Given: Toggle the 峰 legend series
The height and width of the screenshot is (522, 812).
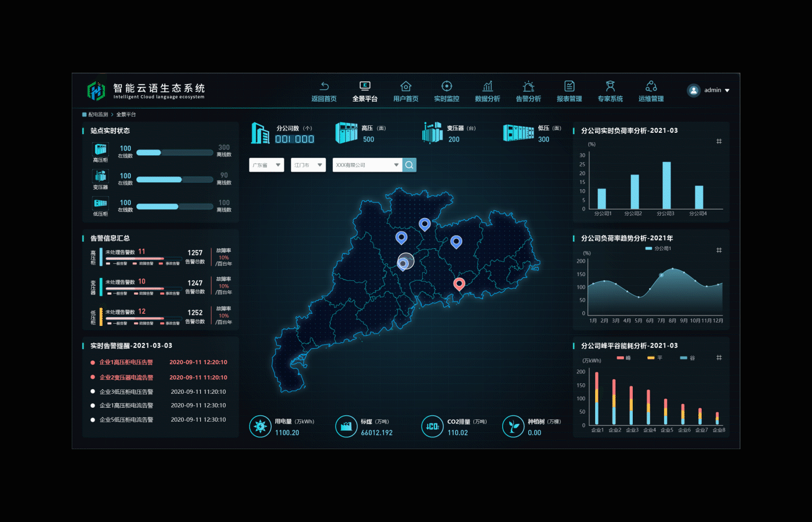Looking at the screenshot, I should [x=624, y=358].
